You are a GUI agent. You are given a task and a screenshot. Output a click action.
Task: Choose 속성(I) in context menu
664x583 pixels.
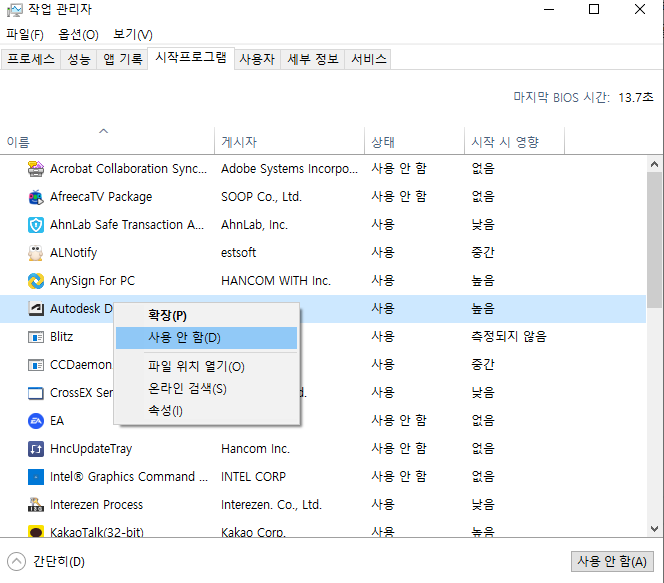207,410
